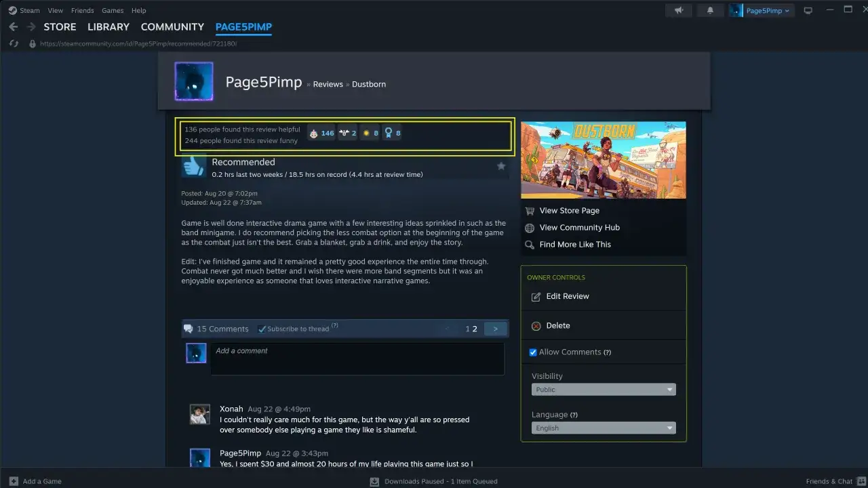Enter Big Picture mode
Screen dimensions: 868x488
(x=808, y=10)
